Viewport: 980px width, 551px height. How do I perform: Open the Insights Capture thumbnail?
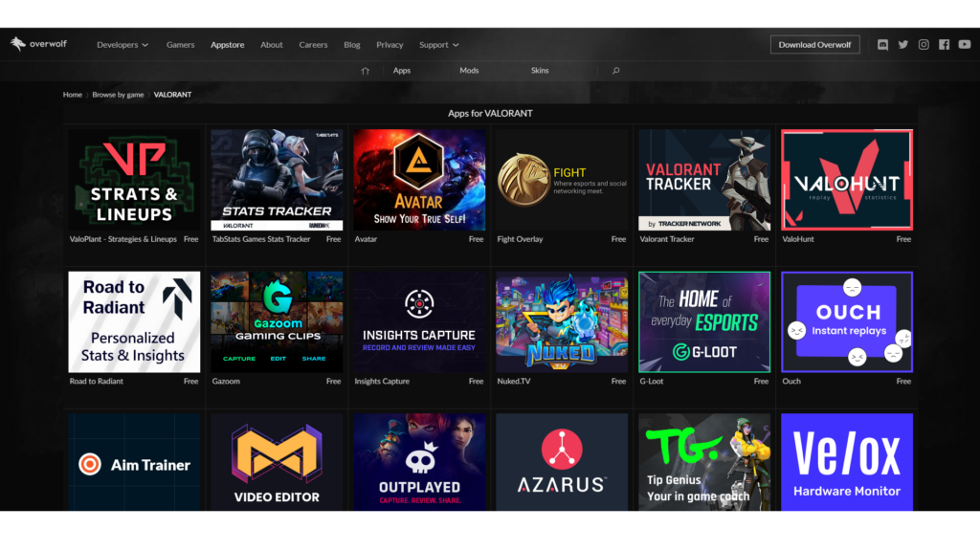[419, 321]
